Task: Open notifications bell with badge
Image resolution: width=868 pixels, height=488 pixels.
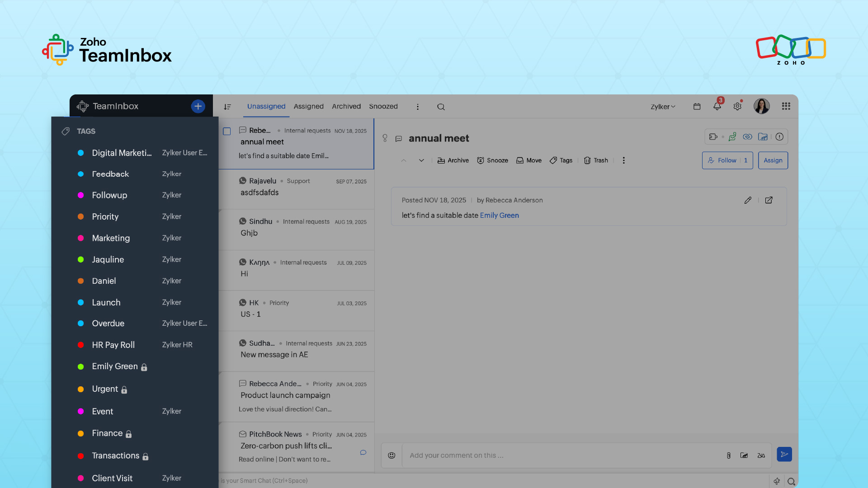Action: coord(717,107)
